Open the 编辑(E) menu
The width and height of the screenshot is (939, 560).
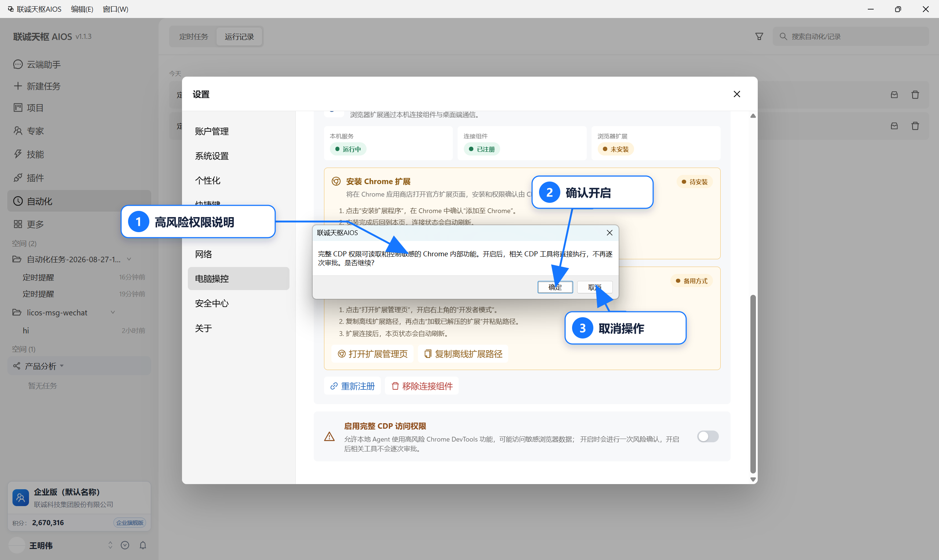coord(82,9)
